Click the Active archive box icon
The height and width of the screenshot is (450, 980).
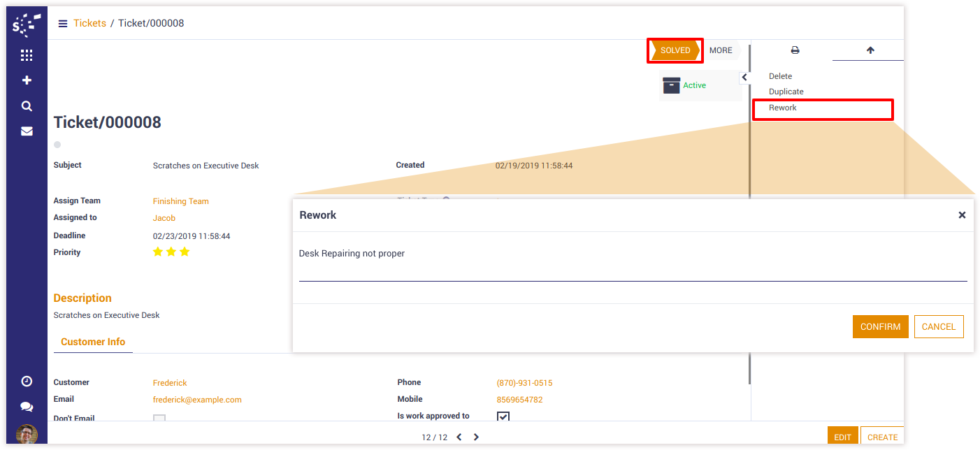[671, 85]
